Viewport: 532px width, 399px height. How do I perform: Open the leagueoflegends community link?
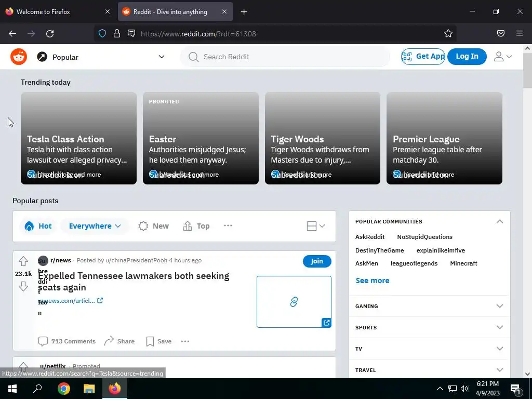[414, 263]
